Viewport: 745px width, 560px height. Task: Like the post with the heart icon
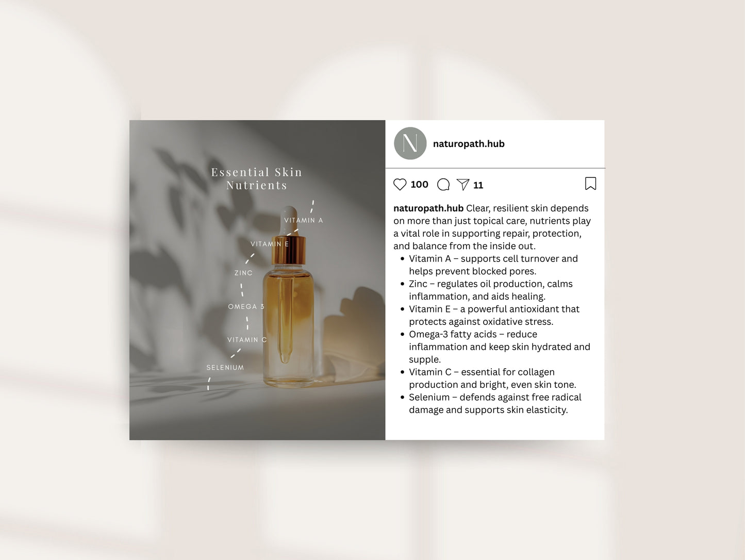[400, 185]
